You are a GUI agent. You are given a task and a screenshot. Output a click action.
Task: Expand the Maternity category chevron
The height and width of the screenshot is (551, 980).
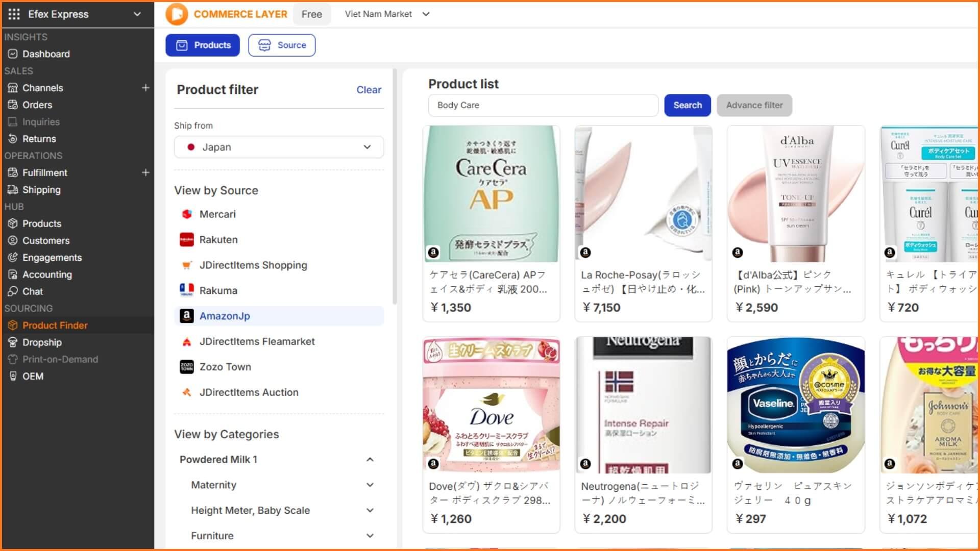click(370, 485)
